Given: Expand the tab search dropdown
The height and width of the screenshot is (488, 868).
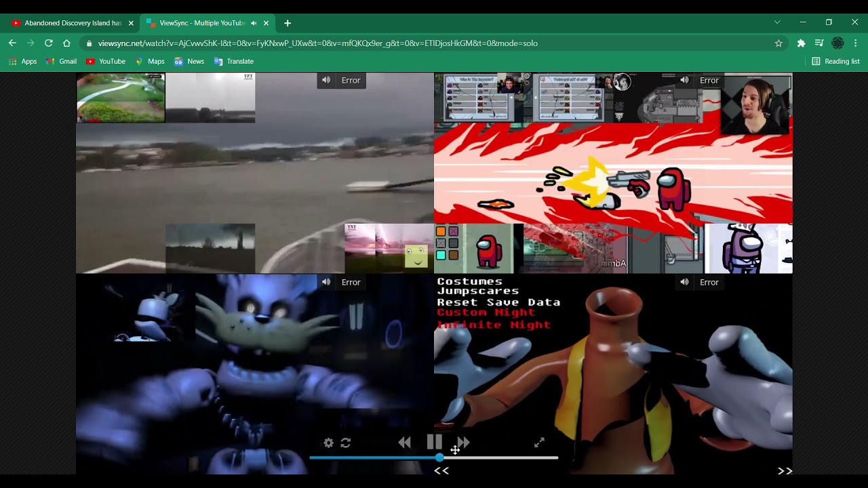Looking at the screenshot, I should pos(777,22).
